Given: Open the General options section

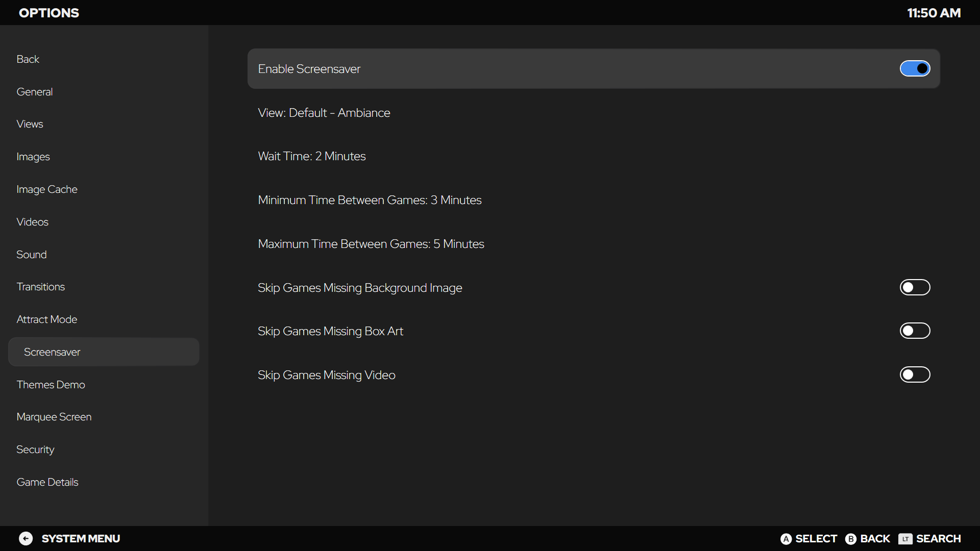Looking at the screenshot, I should tap(104, 92).
